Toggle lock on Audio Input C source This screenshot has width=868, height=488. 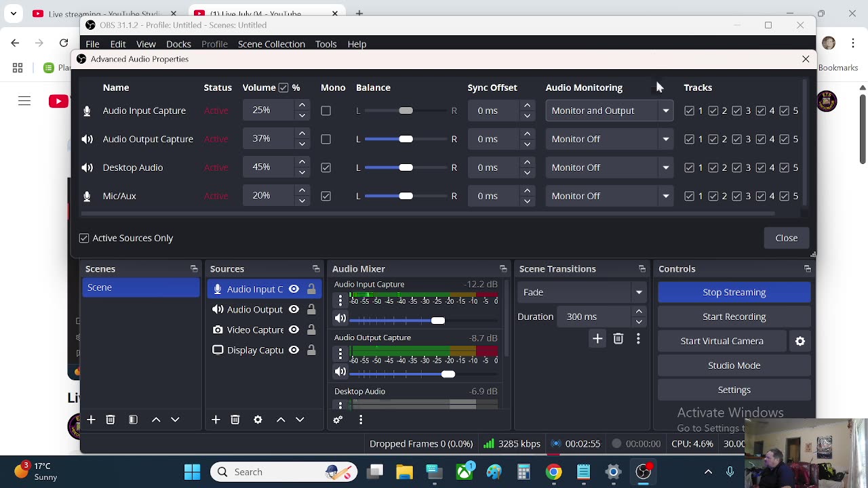[x=311, y=289]
